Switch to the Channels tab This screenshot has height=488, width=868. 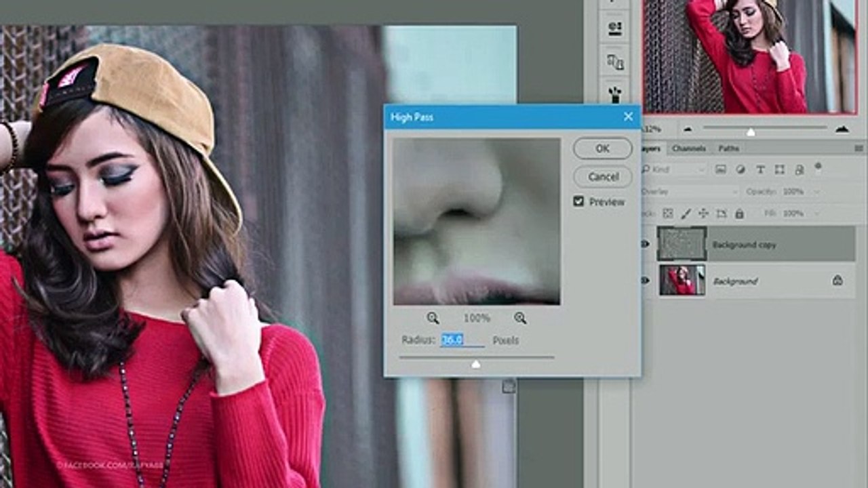click(689, 148)
